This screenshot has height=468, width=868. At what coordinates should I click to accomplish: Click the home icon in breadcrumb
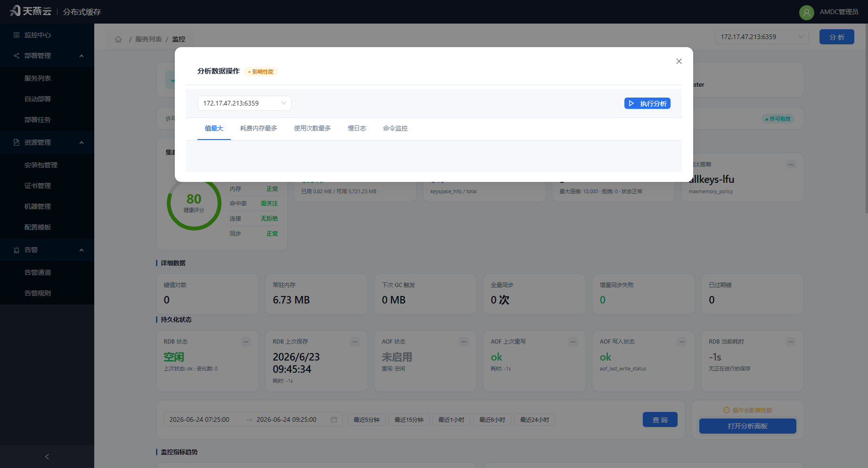tap(118, 39)
